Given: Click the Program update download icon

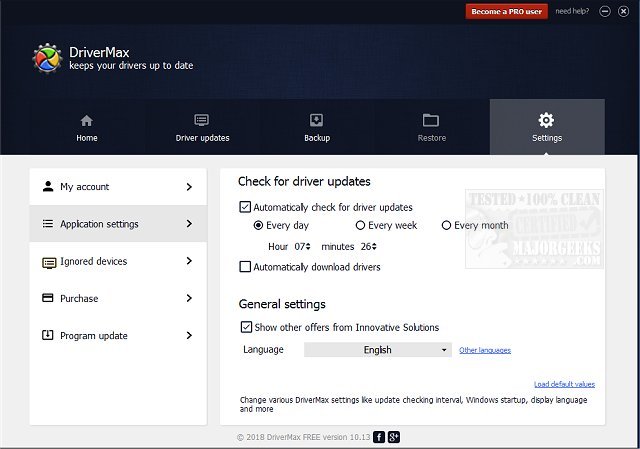Looking at the screenshot, I should coord(48,335).
